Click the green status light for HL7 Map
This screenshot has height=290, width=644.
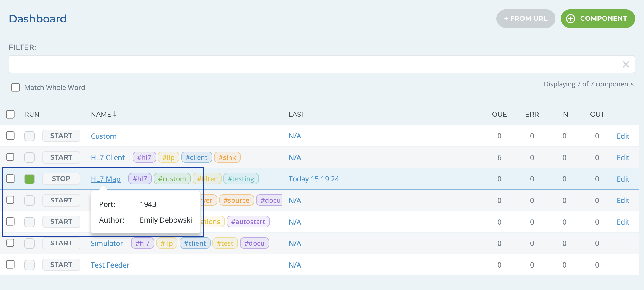(29, 179)
